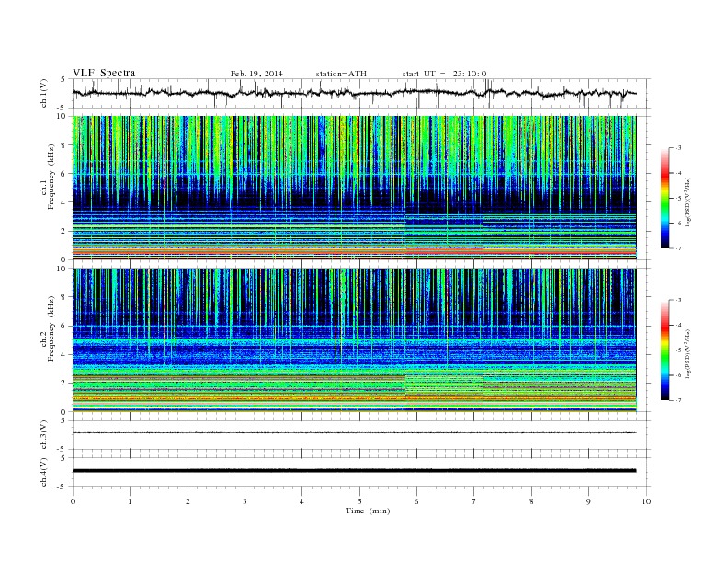Click the ch.1 color bar "log(PSD)(V²/Hz)" label

tap(688, 202)
